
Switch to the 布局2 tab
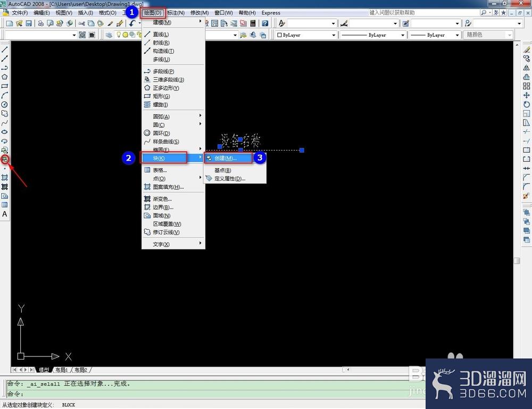click(81, 370)
